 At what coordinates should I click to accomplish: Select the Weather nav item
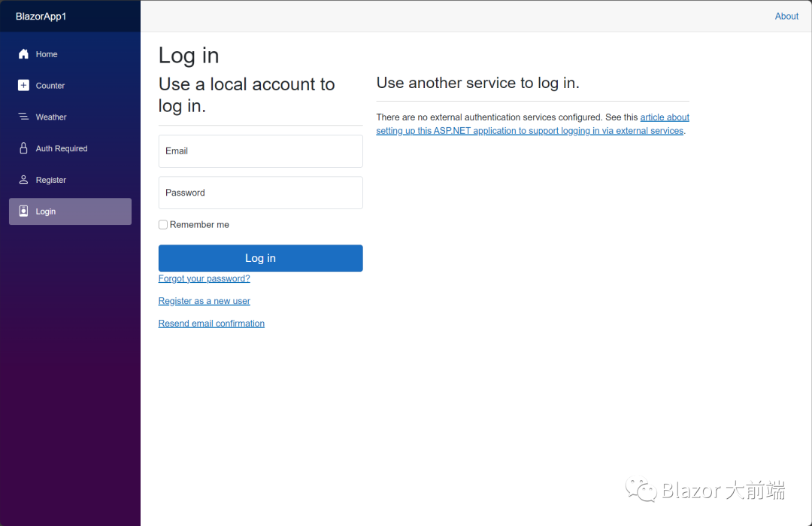click(x=51, y=117)
